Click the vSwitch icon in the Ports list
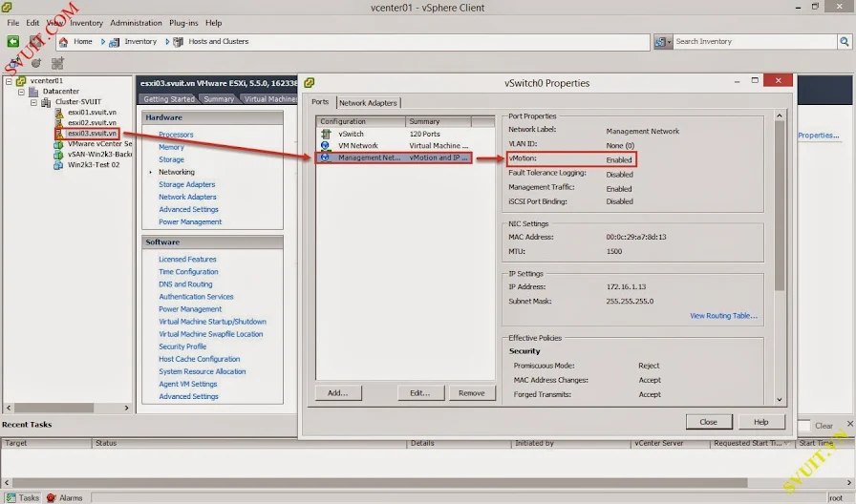856x504 pixels. tap(326, 134)
